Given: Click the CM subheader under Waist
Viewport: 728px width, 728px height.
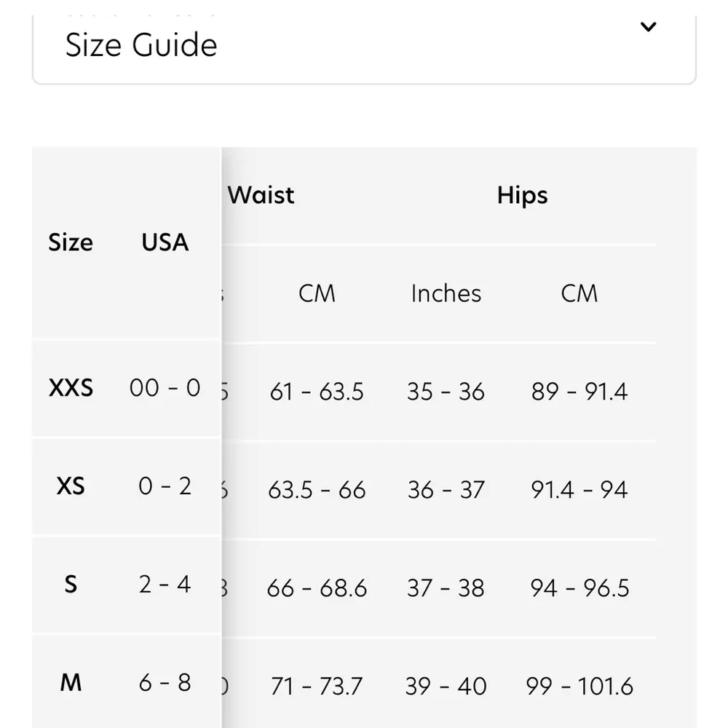Looking at the screenshot, I should pos(317,293).
